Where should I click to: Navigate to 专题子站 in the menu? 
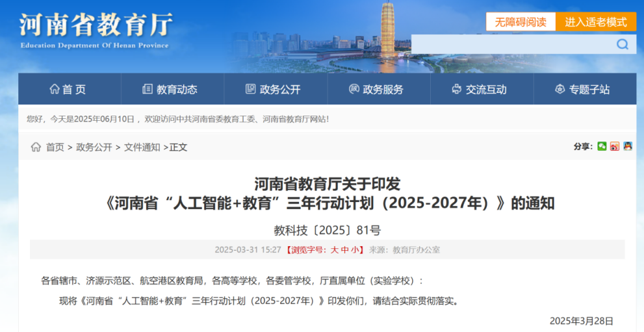point(583,90)
